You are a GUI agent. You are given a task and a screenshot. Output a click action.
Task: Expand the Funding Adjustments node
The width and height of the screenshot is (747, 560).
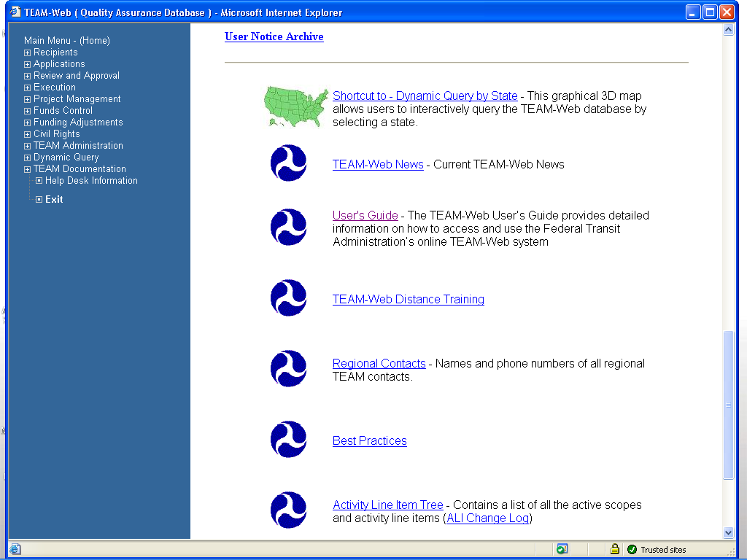[27, 122]
